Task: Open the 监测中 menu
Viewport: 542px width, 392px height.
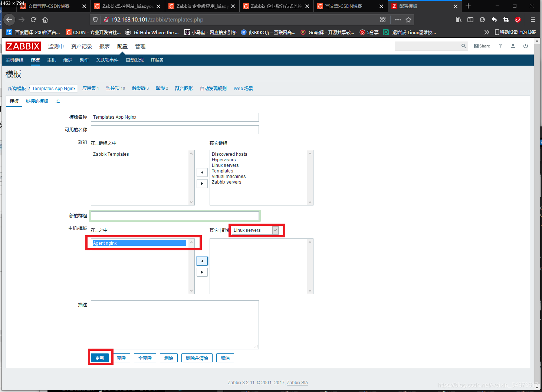Action: [x=56, y=46]
